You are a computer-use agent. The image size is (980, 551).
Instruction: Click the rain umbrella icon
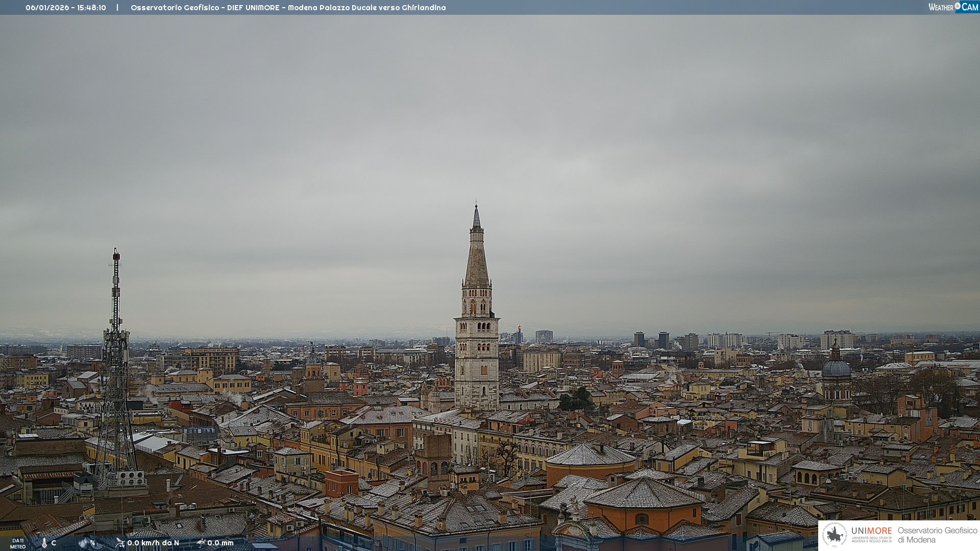click(201, 543)
